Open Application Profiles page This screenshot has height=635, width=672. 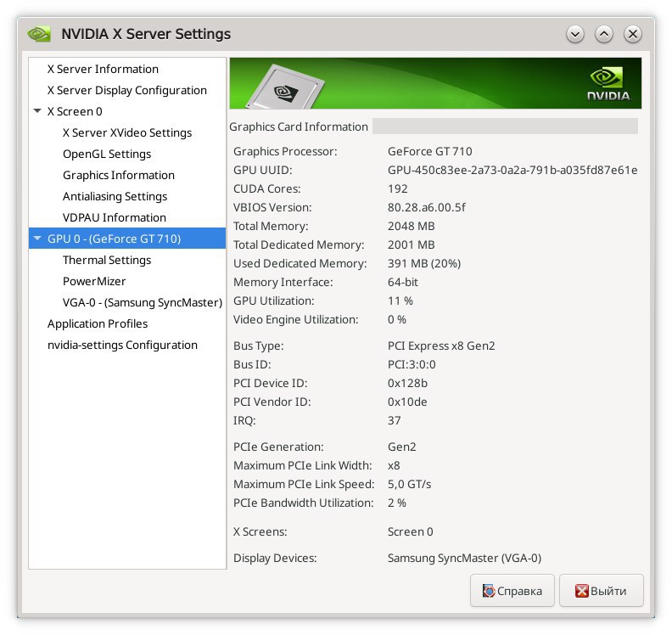pyautogui.click(x=98, y=323)
